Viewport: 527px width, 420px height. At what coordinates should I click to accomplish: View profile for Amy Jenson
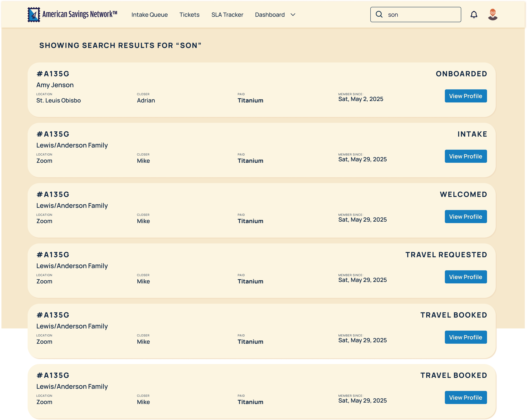coord(465,96)
